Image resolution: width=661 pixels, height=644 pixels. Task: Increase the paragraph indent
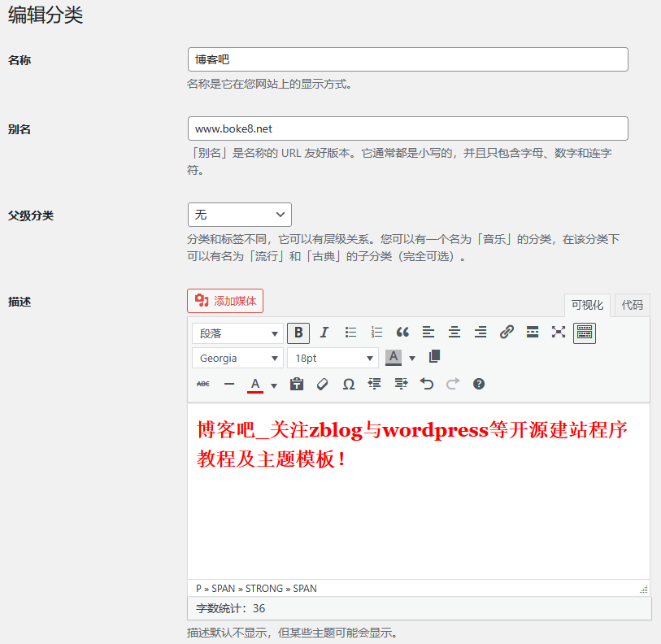[x=401, y=385]
